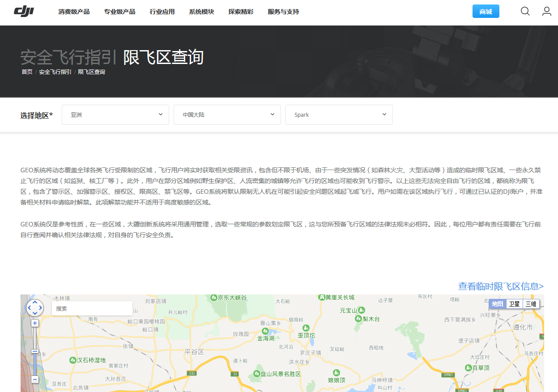
Task: Select the 地图 map view mode
Action: [497, 304]
